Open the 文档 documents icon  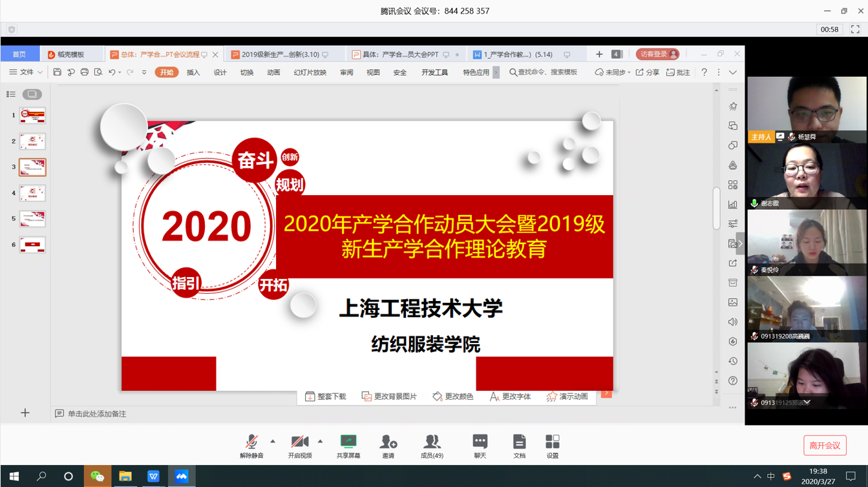pos(519,445)
